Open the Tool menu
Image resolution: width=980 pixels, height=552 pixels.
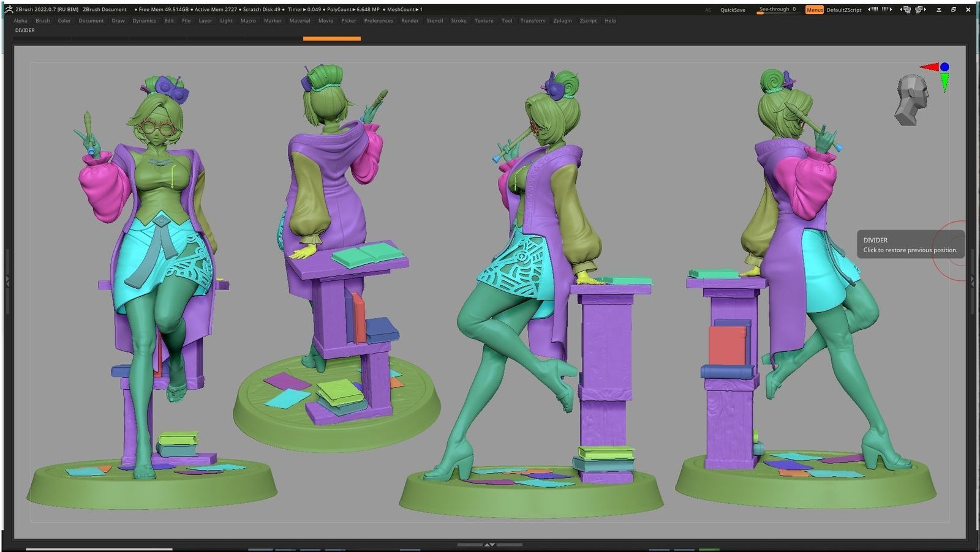pyautogui.click(x=507, y=20)
